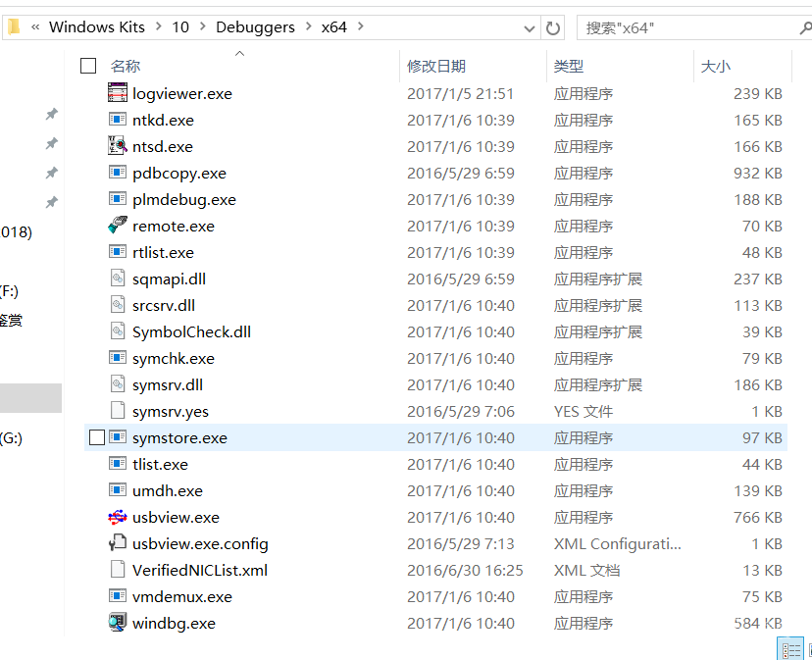Select the symsrv.yes file name
The image size is (812, 660).
click(171, 411)
